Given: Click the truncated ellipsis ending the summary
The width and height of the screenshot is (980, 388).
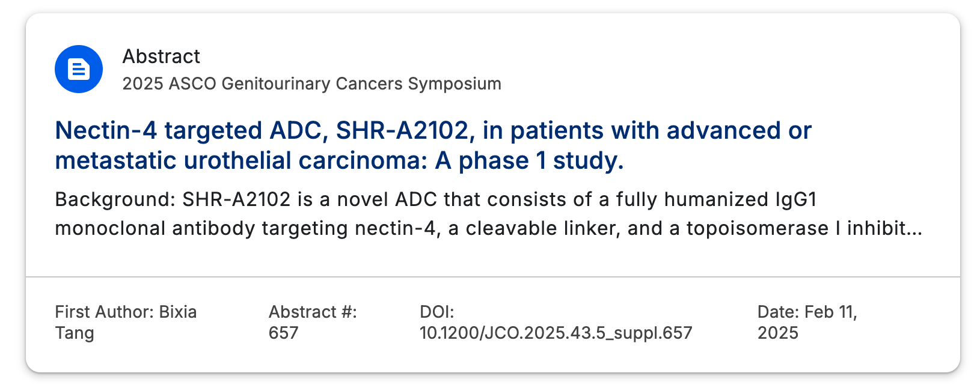Looking at the screenshot, I should (914, 229).
